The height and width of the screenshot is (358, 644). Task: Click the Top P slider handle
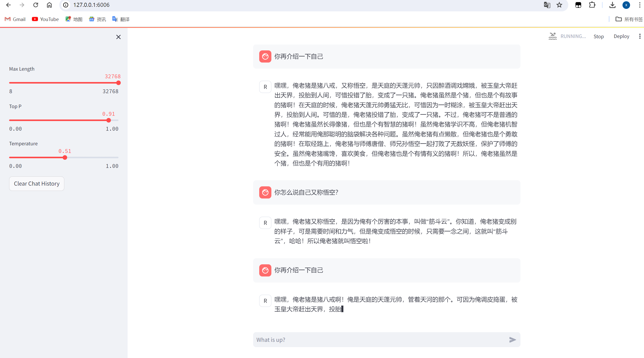pos(109,120)
